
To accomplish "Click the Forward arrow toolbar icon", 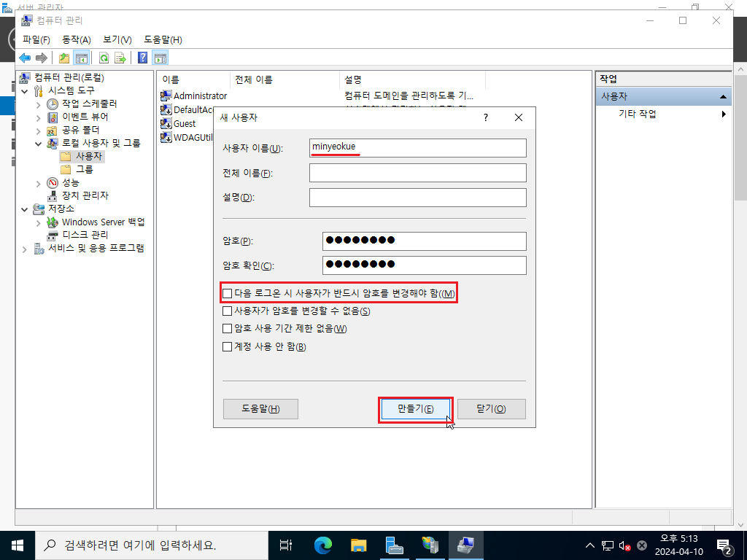I will 42,58.
